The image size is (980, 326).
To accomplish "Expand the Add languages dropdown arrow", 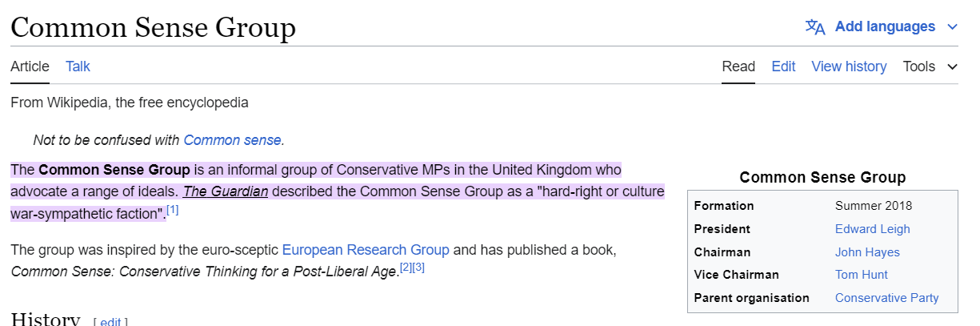I will coord(952,27).
